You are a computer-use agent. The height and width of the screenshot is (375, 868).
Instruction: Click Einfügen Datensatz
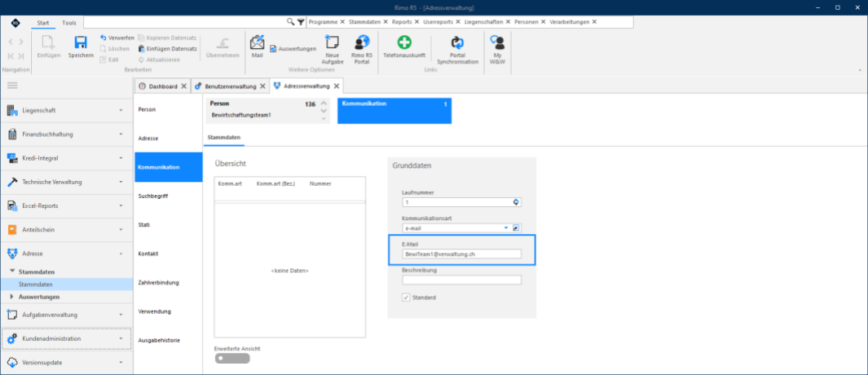(x=168, y=48)
